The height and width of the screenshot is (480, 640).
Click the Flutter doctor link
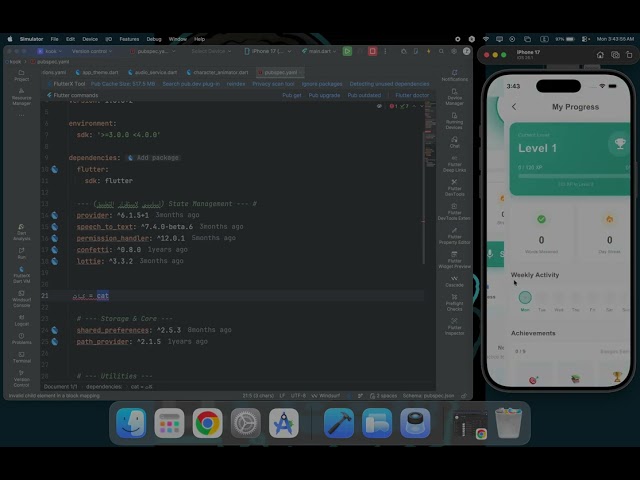point(412,95)
